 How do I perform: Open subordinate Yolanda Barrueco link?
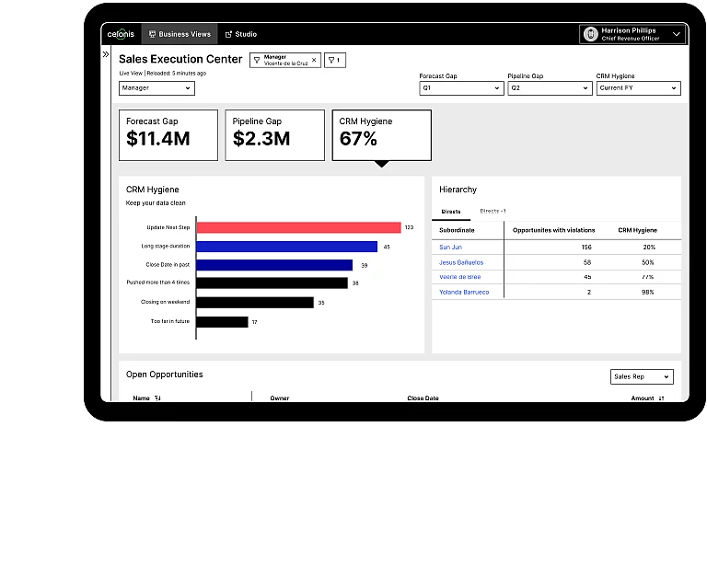pyautogui.click(x=464, y=292)
